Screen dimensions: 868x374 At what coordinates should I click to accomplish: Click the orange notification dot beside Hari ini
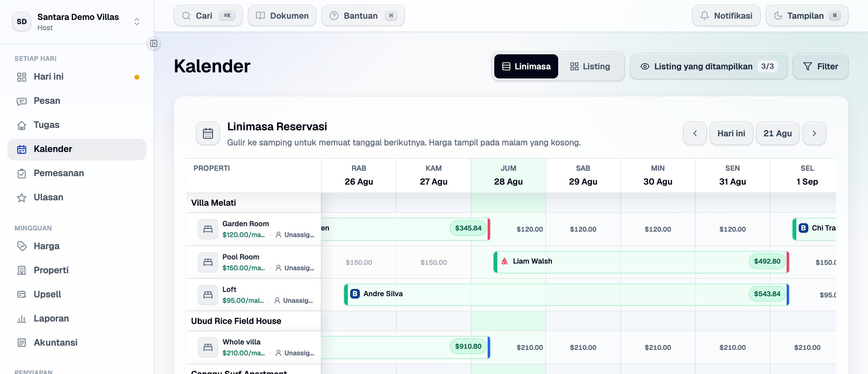point(137,77)
